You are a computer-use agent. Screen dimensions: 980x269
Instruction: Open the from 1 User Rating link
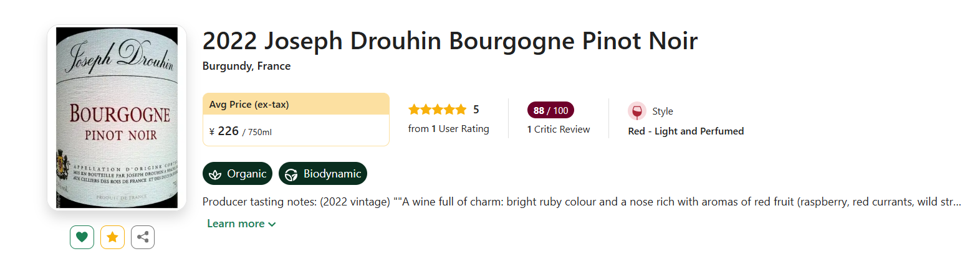coord(448,129)
